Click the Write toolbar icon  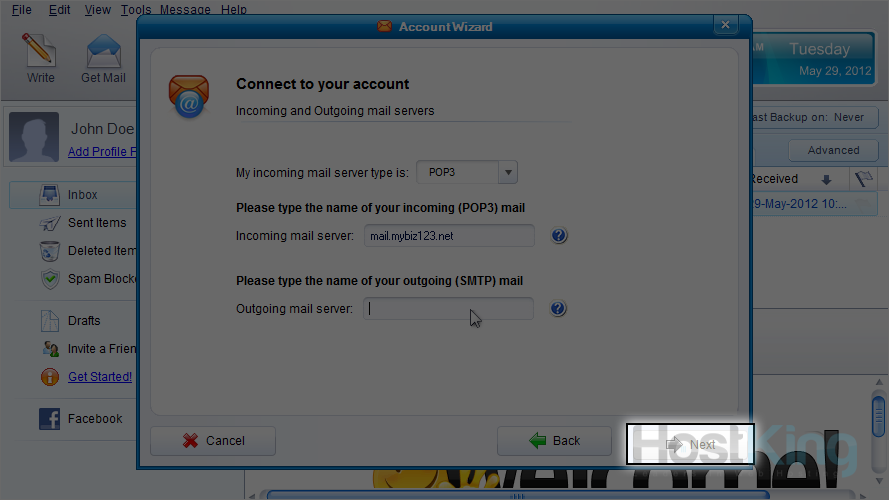coord(41,57)
